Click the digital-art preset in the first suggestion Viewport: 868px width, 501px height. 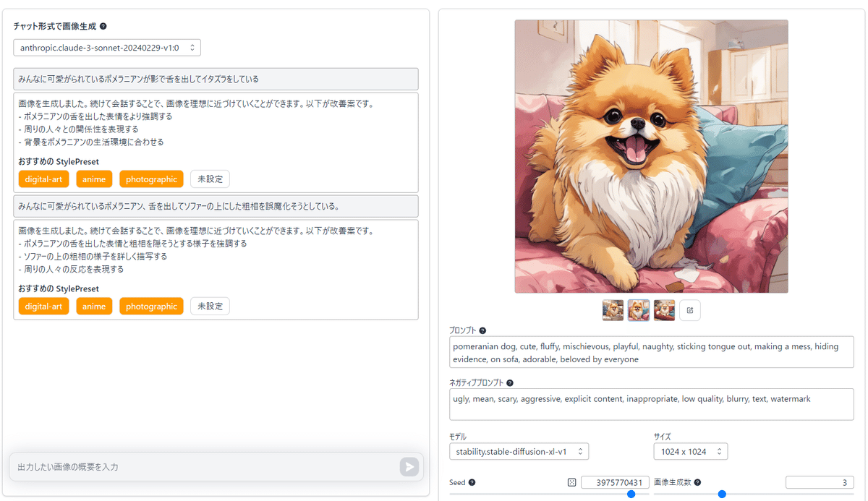pos(43,179)
